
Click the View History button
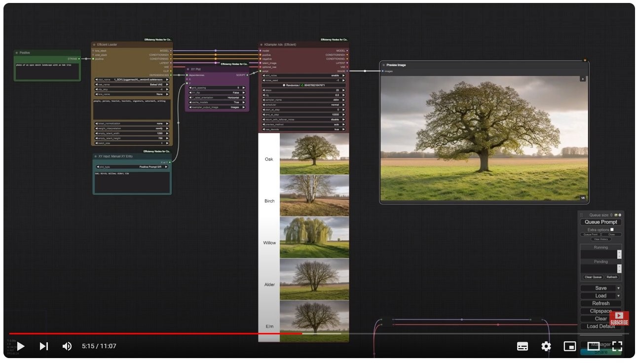600,239
